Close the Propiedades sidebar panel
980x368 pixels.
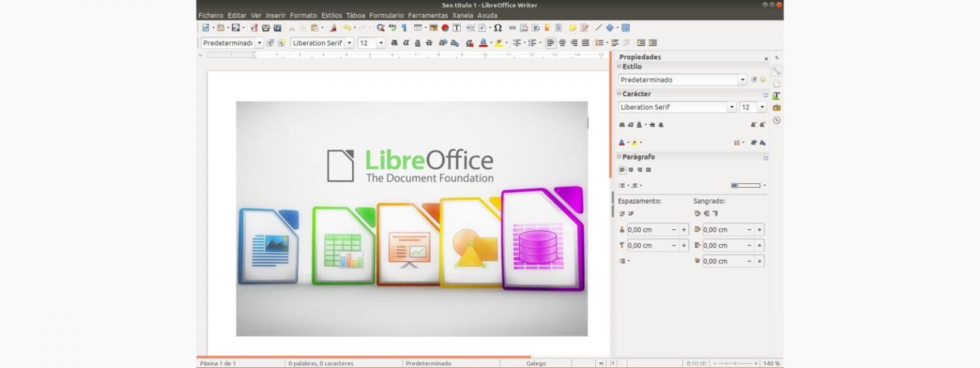(x=766, y=57)
